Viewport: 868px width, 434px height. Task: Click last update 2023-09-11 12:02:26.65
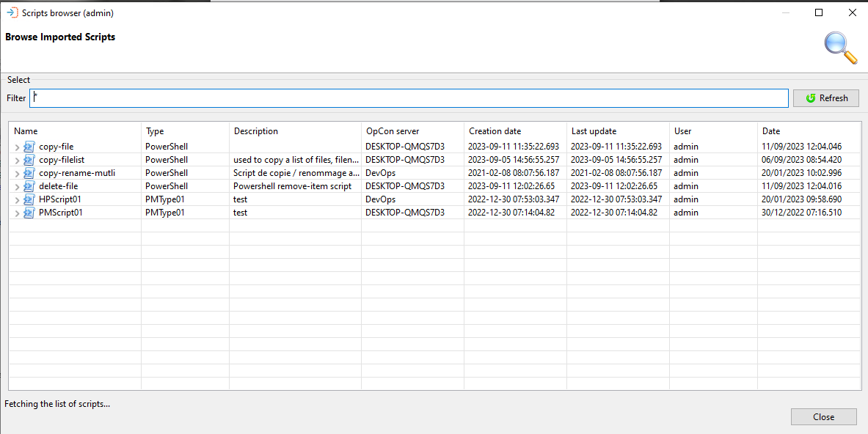pos(614,186)
